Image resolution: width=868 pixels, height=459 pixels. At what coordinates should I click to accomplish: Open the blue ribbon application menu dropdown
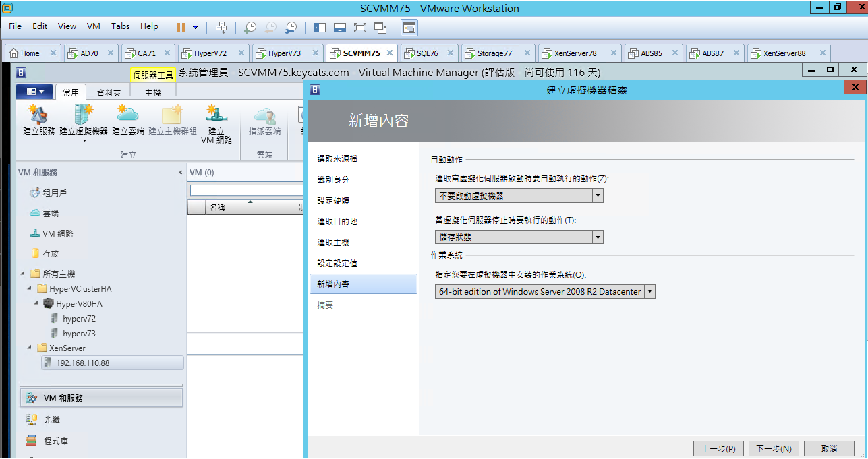(x=34, y=91)
